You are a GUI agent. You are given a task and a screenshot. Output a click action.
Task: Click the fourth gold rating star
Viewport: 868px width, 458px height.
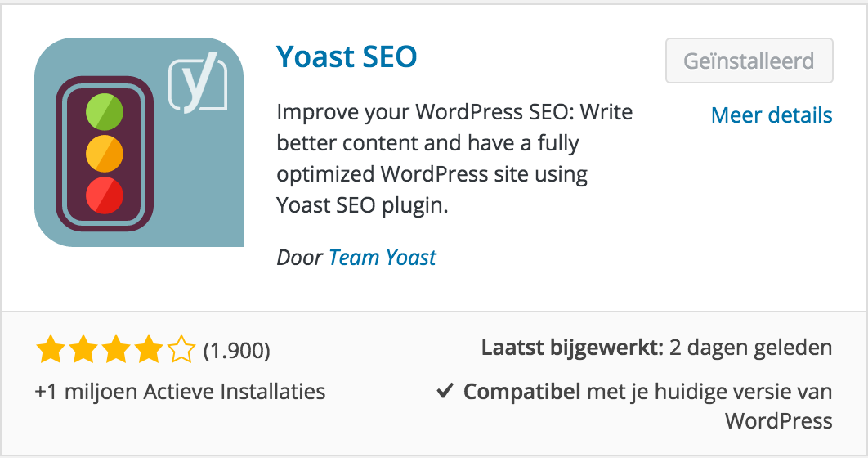(x=149, y=349)
